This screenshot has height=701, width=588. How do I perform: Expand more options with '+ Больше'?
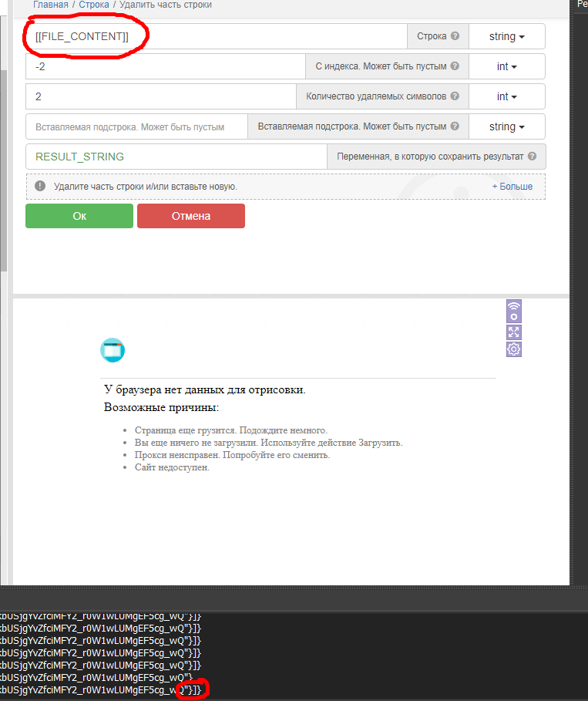tap(512, 187)
